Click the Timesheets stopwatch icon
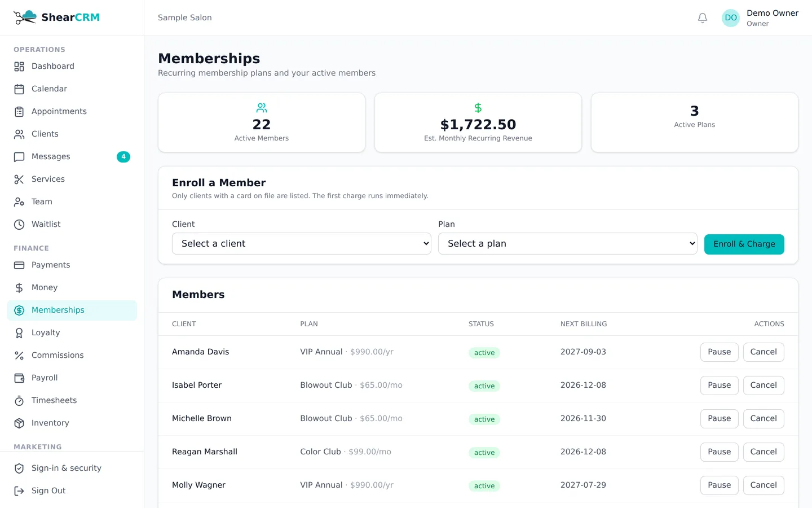The image size is (812, 508). click(x=19, y=401)
